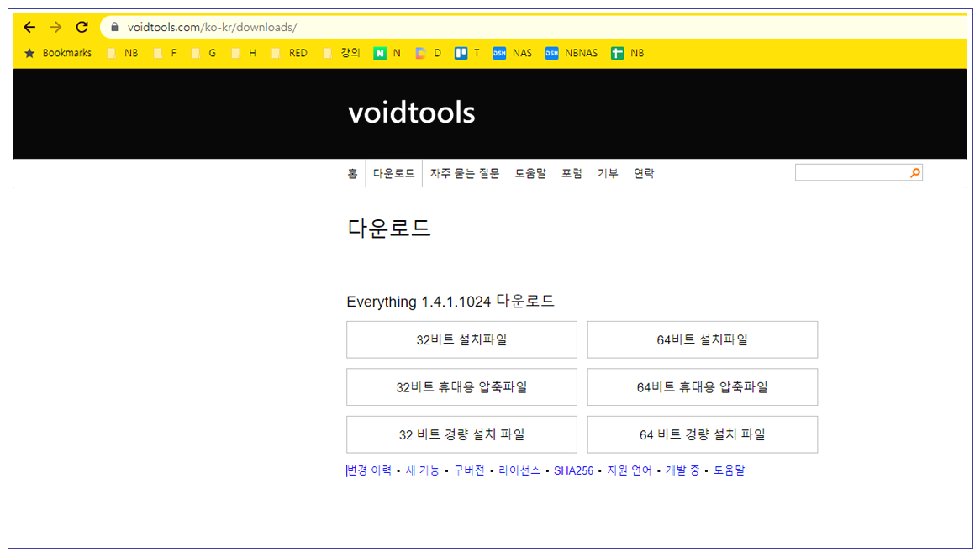Click the padlock site security icon
980x557 pixels.
(114, 27)
